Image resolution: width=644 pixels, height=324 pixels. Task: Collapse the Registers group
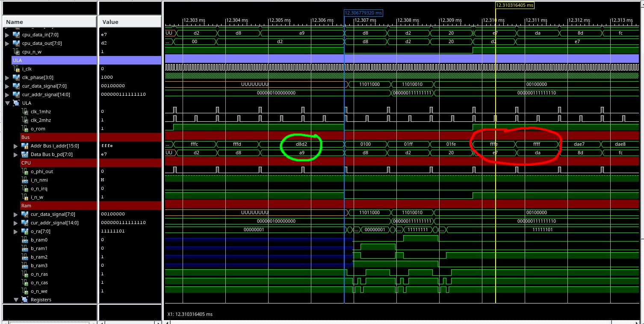[15, 300]
